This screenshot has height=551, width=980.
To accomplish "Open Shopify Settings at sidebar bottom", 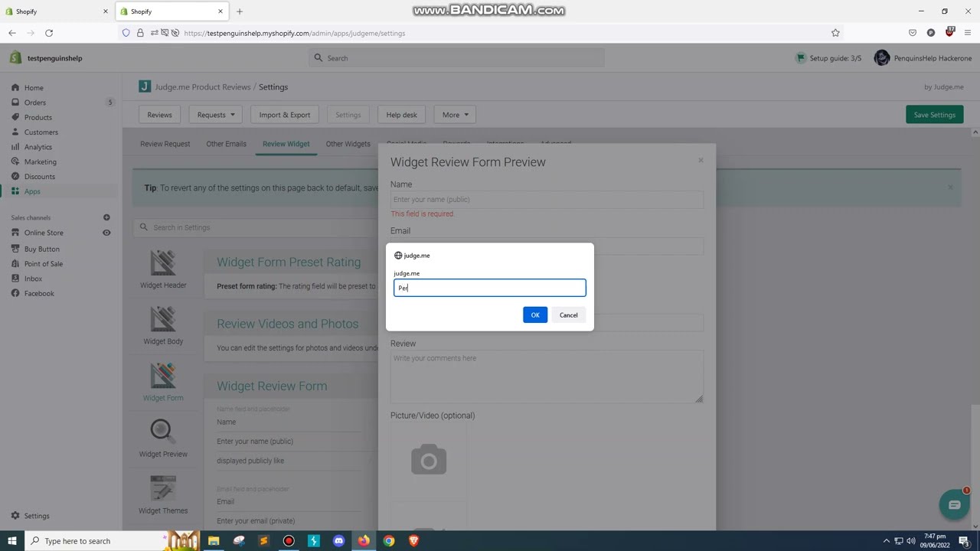I will tap(36, 516).
